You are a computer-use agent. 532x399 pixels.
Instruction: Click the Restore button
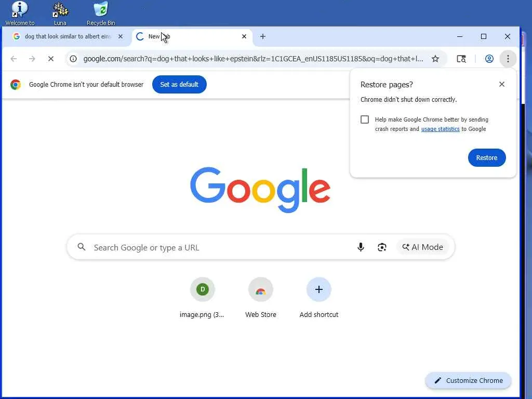[x=486, y=158]
